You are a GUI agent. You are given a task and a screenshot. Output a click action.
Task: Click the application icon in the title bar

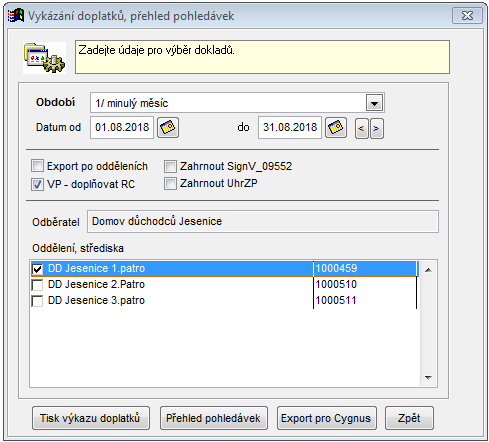click(16, 15)
